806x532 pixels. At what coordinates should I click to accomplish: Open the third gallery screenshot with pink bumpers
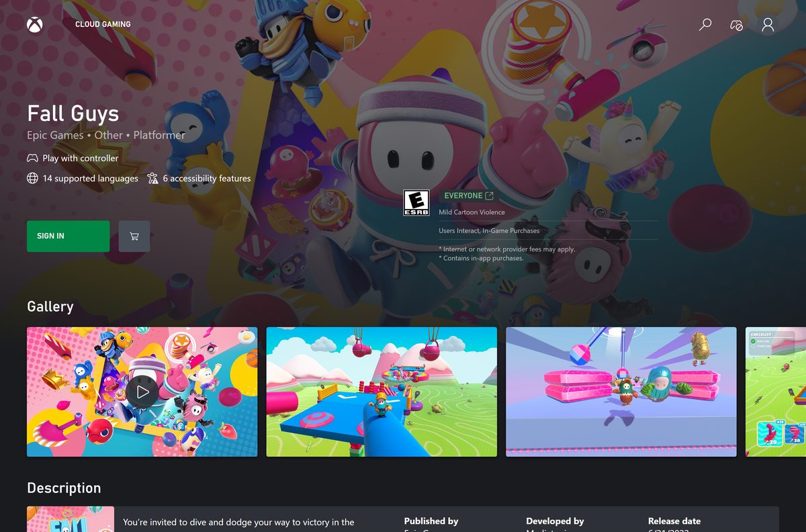click(x=621, y=392)
